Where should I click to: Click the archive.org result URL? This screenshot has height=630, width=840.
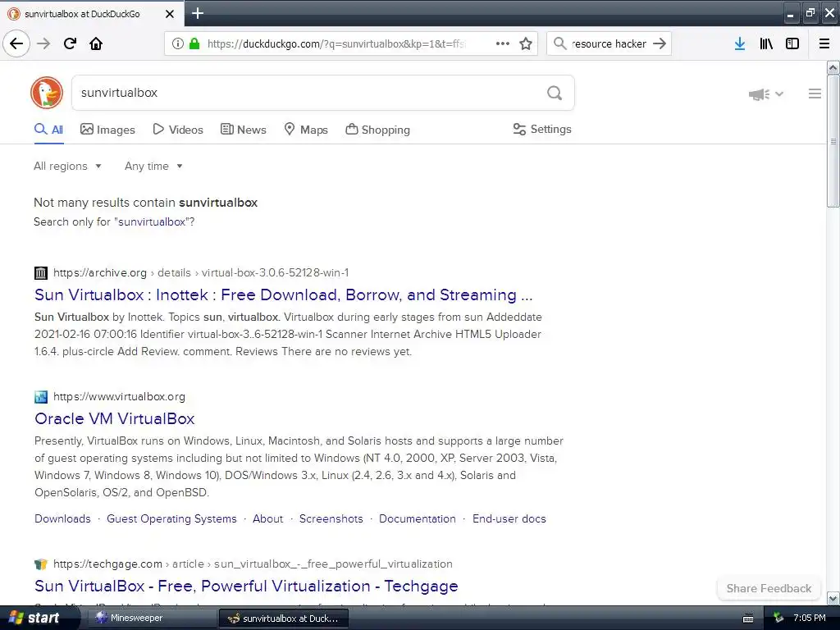201,272
